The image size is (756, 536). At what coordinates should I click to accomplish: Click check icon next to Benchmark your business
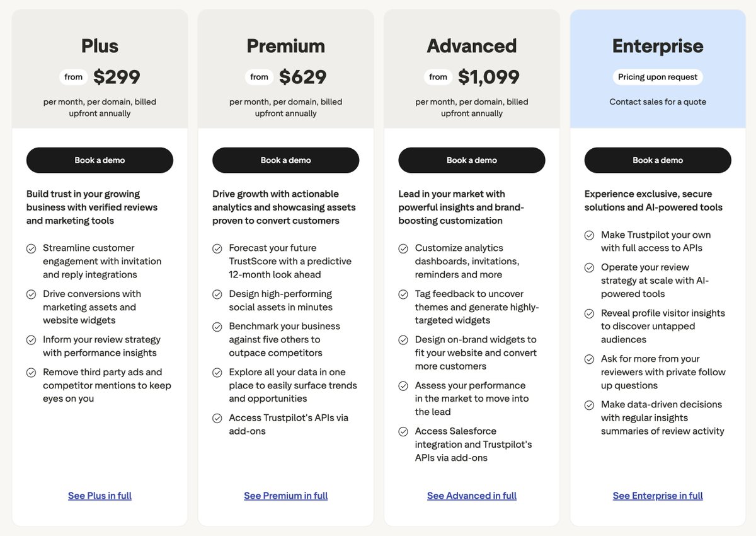217,327
